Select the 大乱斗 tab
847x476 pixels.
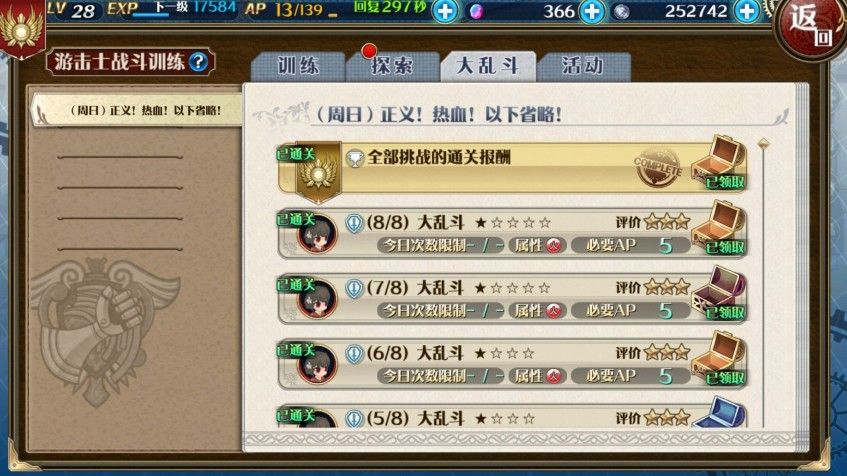tap(488, 66)
